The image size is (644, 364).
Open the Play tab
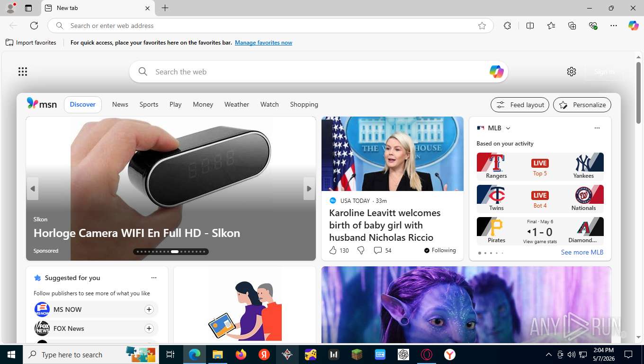176,104
